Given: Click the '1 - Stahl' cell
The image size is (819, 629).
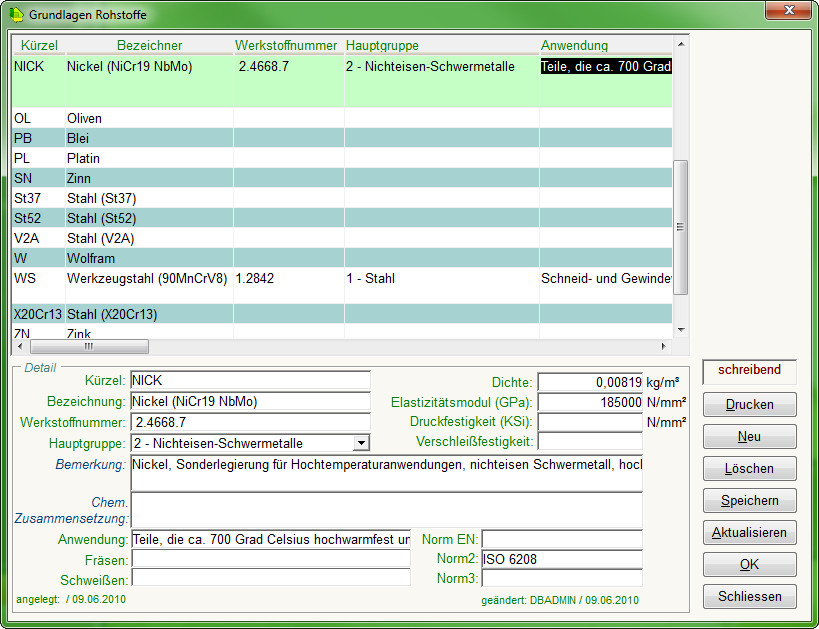Looking at the screenshot, I should point(441,286).
